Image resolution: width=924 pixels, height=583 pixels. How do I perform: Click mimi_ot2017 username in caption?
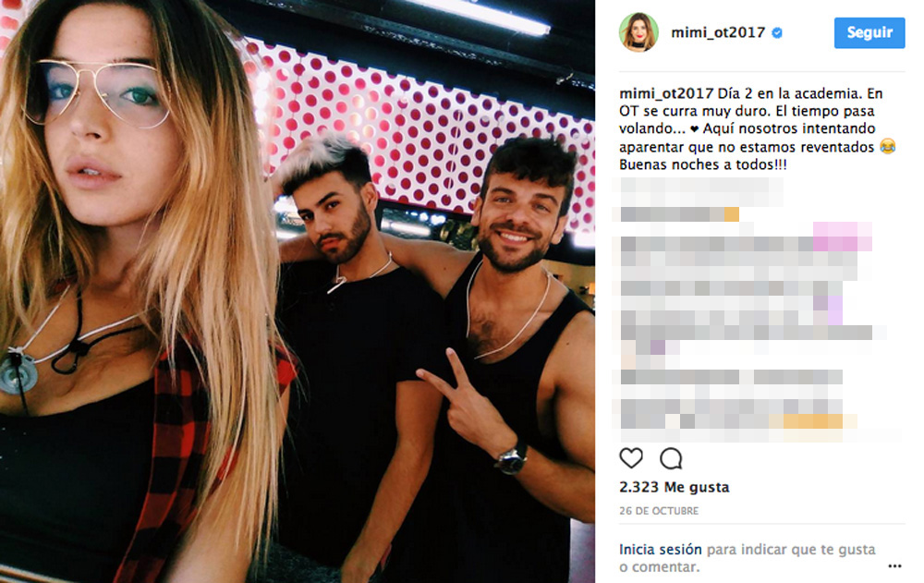click(x=666, y=93)
